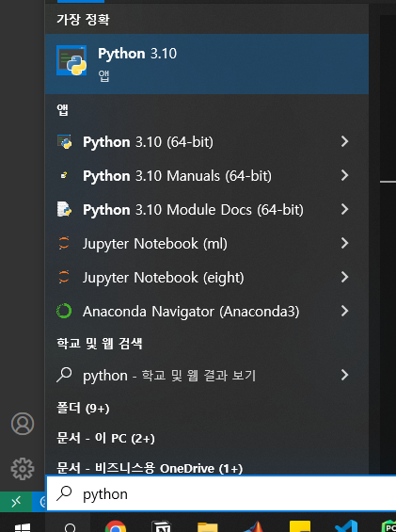Click the Windows Start button
Viewport: 396px width, 532px height.
(x=23, y=526)
